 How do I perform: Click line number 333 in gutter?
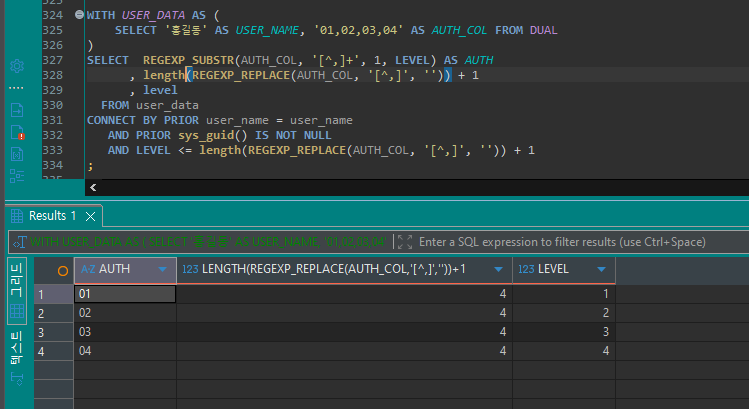(x=53, y=150)
